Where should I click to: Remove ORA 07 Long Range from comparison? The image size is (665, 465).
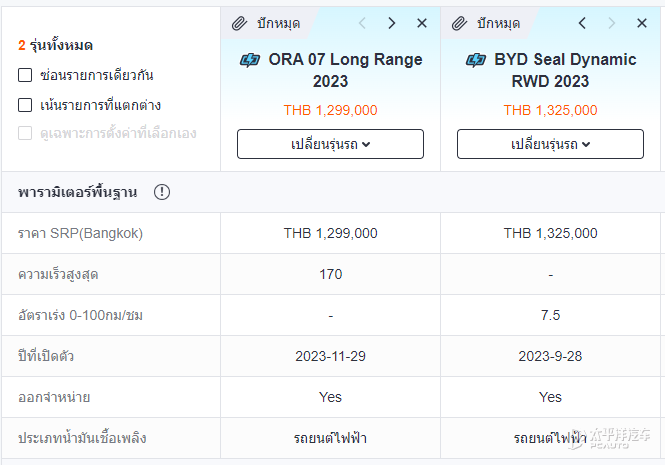(x=422, y=23)
